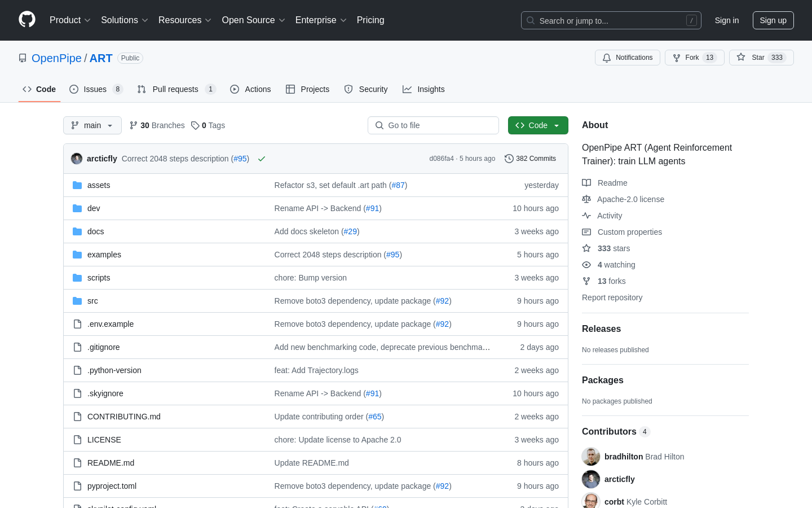Viewport: 812px width, 508px height.
Task: Click the tag icon beside 0 Tags
Action: coord(195,125)
